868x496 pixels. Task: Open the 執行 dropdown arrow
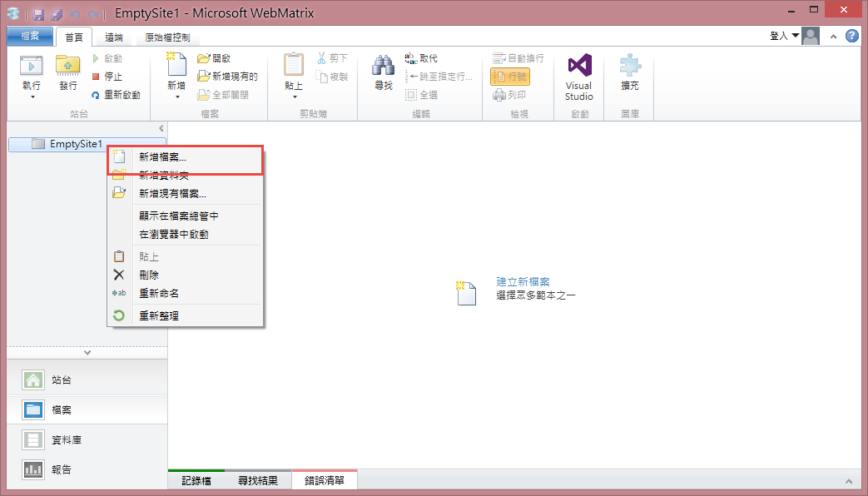(32, 97)
